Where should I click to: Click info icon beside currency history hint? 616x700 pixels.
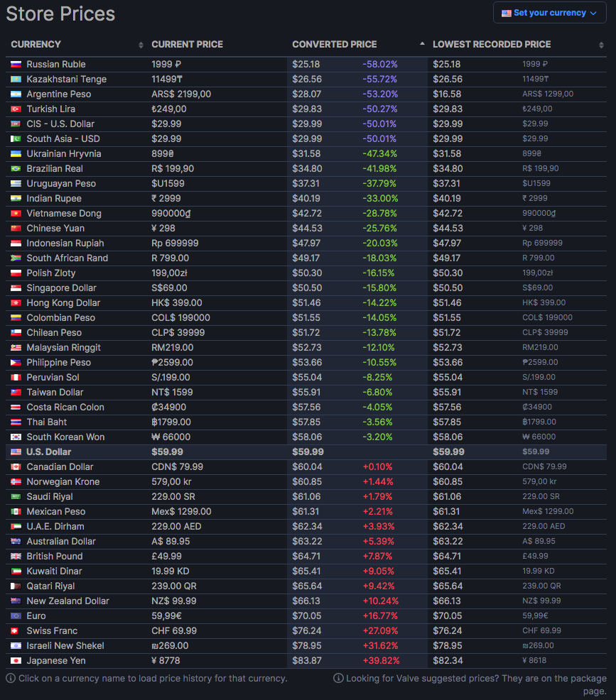(x=11, y=678)
